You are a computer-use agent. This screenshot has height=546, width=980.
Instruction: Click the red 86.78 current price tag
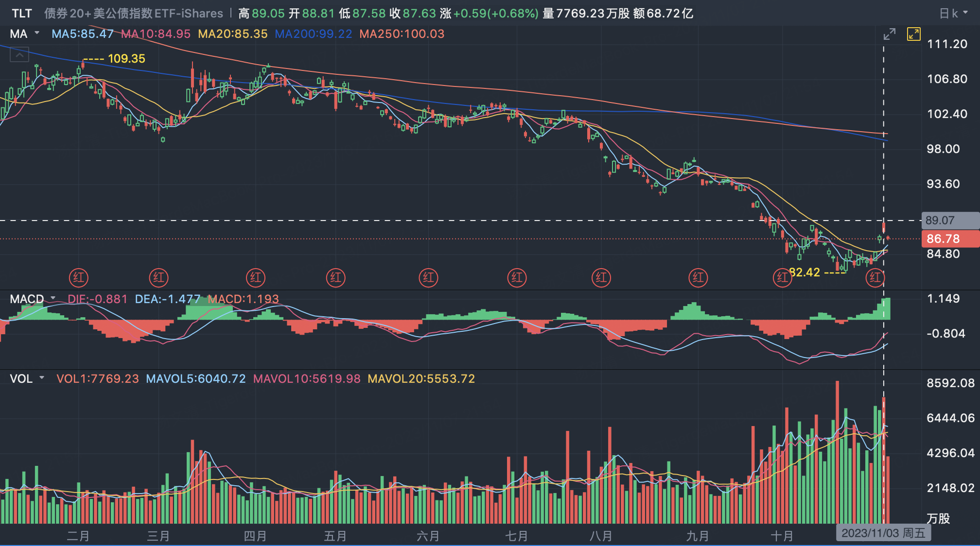(950, 239)
